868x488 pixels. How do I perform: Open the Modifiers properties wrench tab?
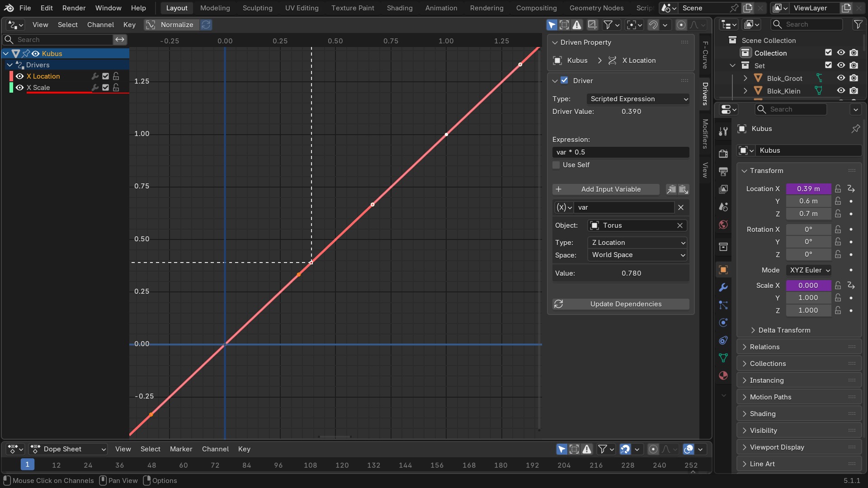[723, 287]
